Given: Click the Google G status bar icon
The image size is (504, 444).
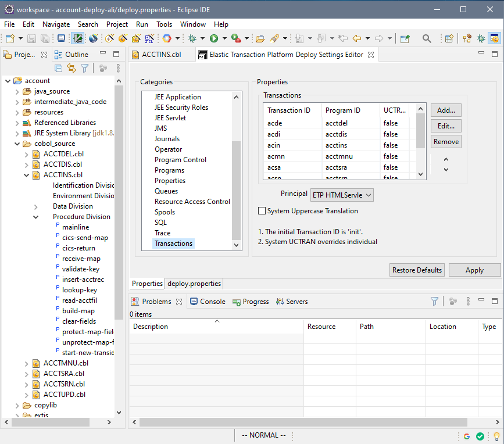Looking at the screenshot, I should (467, 436).
